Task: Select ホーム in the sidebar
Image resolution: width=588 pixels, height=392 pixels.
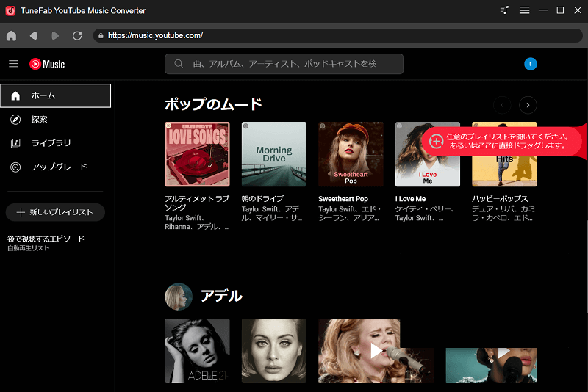Action: click(56, 96)
